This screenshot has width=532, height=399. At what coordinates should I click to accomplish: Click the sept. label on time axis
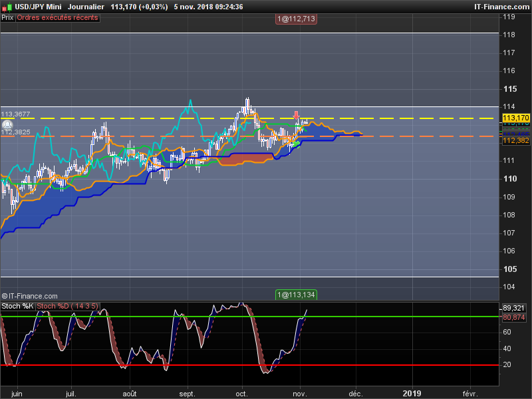click(x=187, y=394)
